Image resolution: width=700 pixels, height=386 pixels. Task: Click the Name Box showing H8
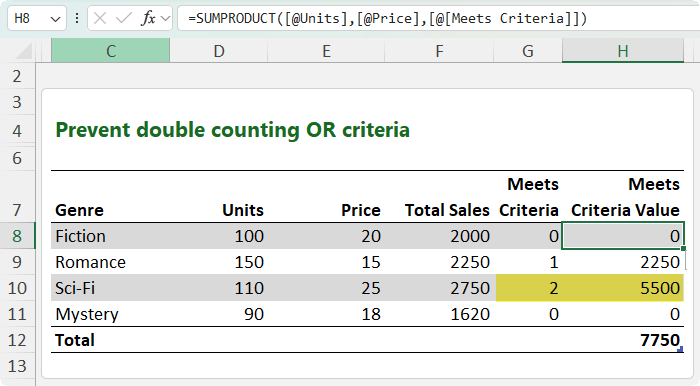[37, 19]
